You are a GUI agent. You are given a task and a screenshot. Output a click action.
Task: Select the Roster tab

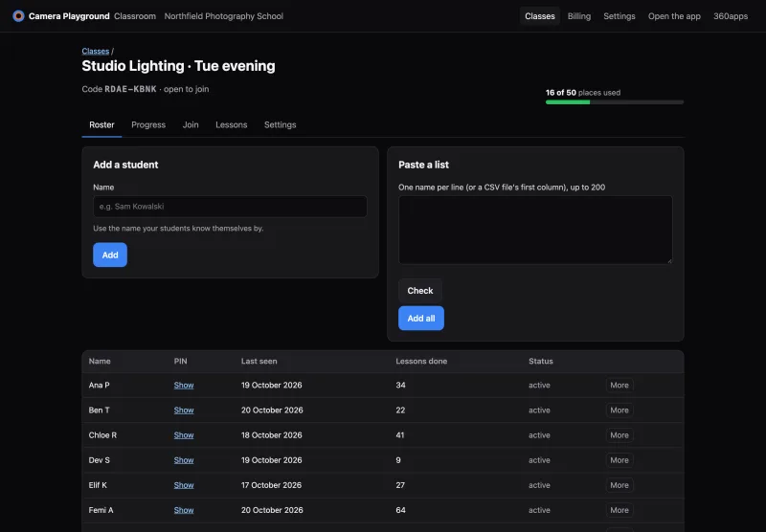coord(101,125)
